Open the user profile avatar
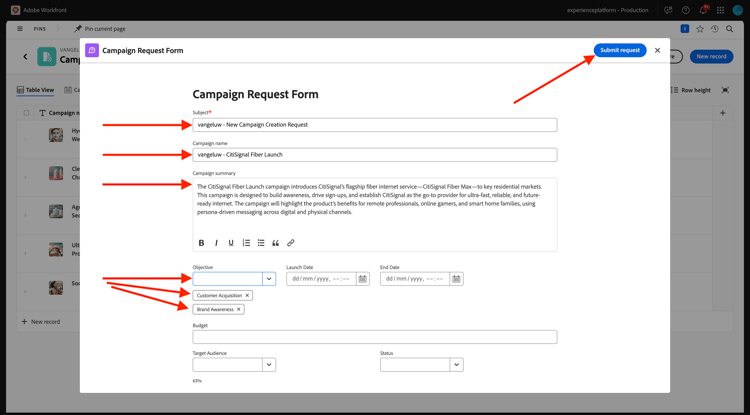Screen dimensions: 750x415 click(x=738, y=10)
